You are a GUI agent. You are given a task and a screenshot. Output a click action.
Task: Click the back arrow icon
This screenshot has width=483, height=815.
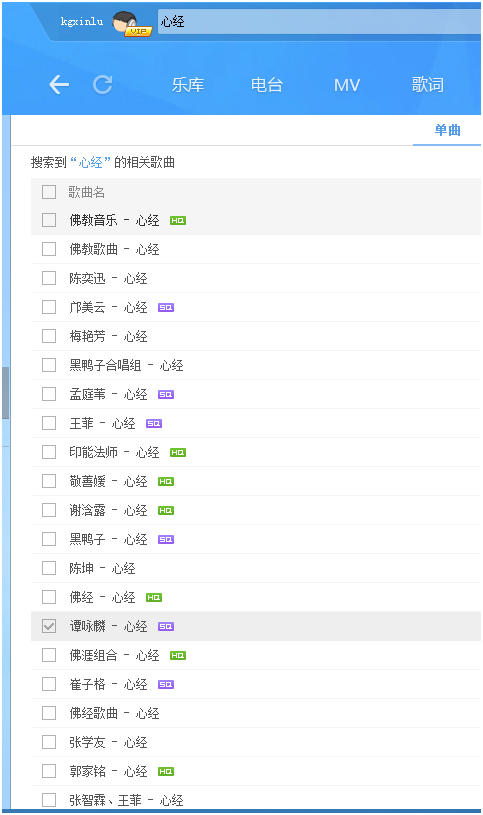pos(59,84)
